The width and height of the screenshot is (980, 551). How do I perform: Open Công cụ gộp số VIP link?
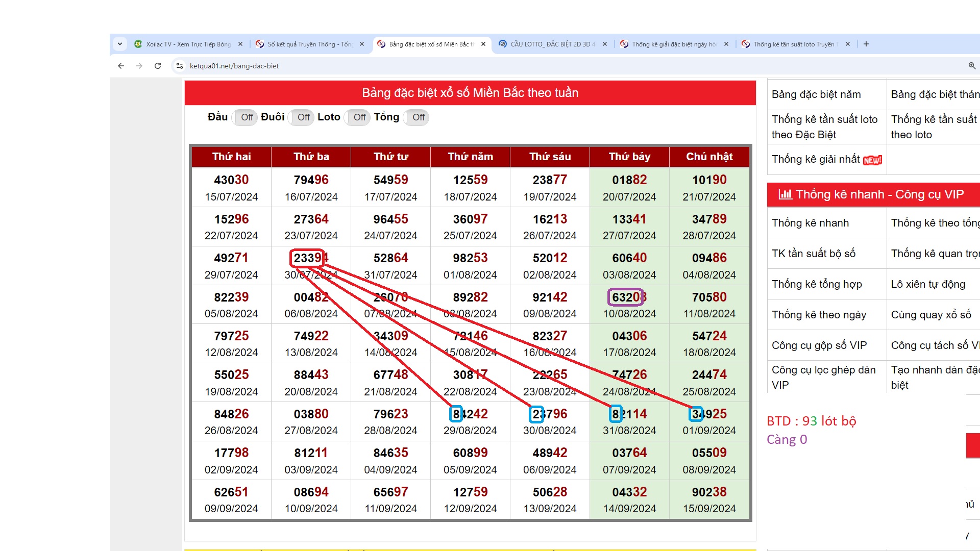click(x=819, y=345)
